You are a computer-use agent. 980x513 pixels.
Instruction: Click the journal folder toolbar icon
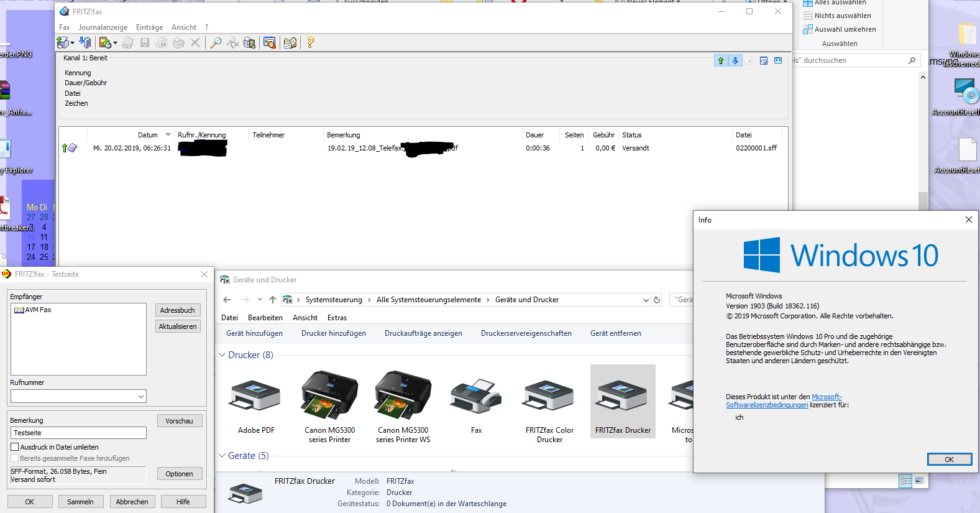point(105,42)
